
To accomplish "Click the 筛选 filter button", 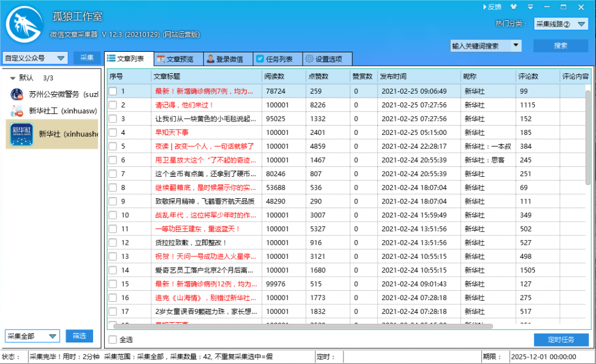I will [x=79, y=336].
